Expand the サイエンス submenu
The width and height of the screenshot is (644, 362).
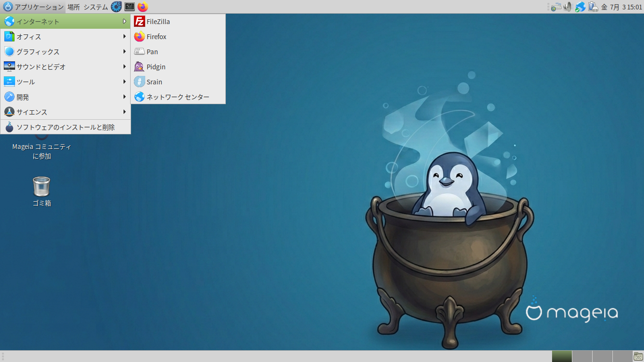pyautogui.click(x=66, y=112)
